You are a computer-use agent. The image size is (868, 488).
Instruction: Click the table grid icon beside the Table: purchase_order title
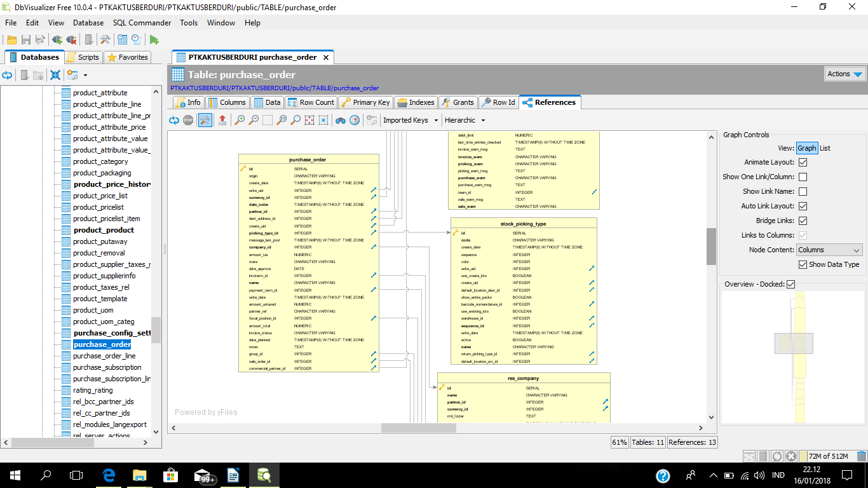177,74
